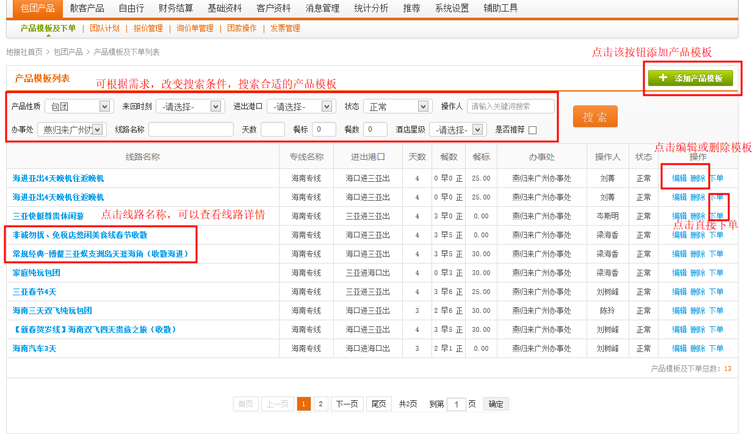Viewport: 755px width, 438px height.
Task: Go to the 发票管理 sub-tab
Action: coord(285,29)
